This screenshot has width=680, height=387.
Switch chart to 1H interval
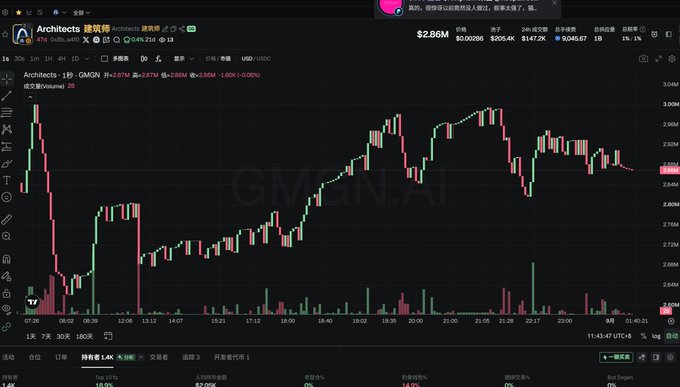click(48, 59)
